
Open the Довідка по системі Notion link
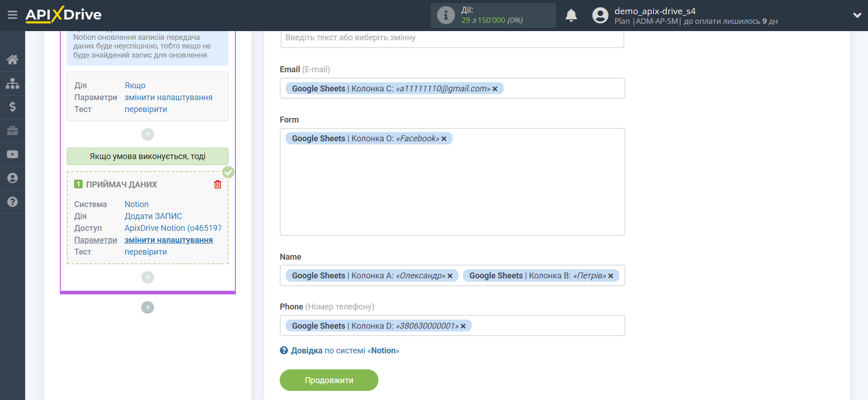coord(345,351)
